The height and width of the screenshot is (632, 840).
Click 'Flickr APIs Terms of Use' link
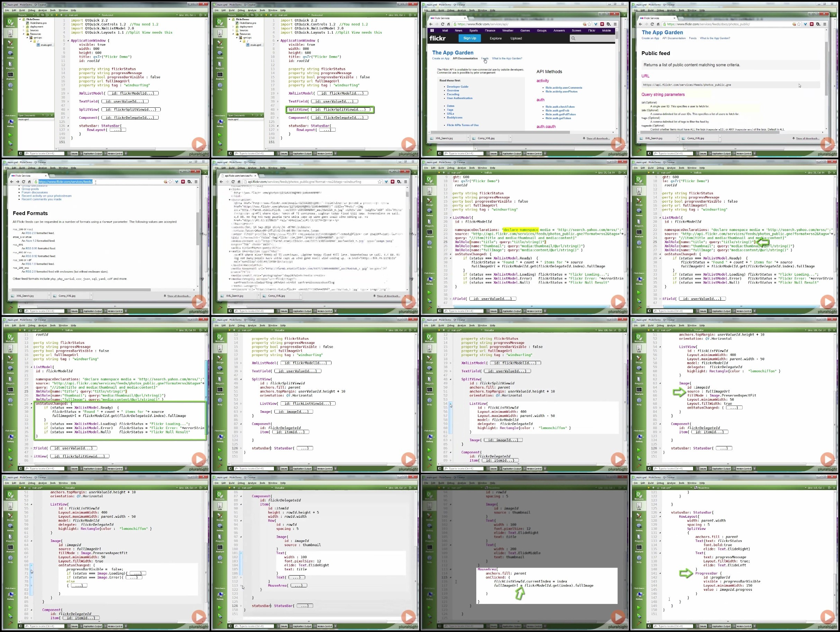(x=462, y=125)
